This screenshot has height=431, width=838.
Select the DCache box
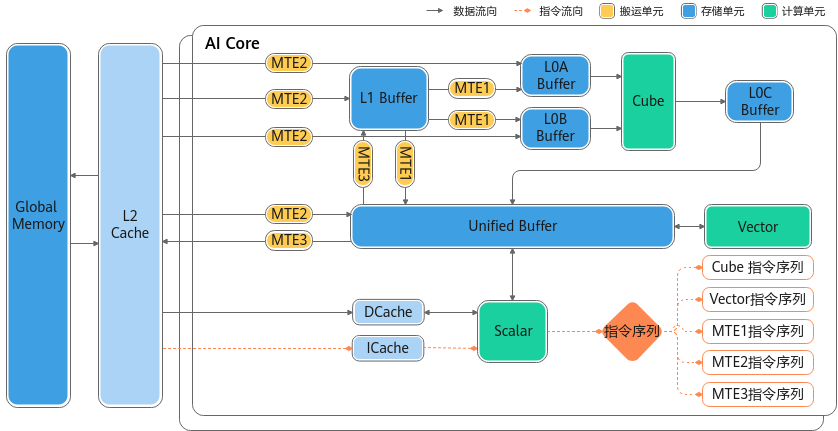click(x=388, y=312)
